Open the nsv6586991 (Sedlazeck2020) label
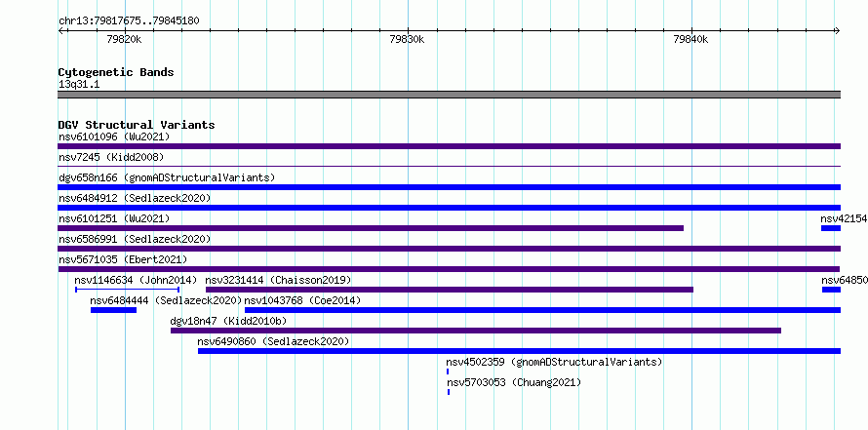This screenshot has height=430, width=868. 135,239
